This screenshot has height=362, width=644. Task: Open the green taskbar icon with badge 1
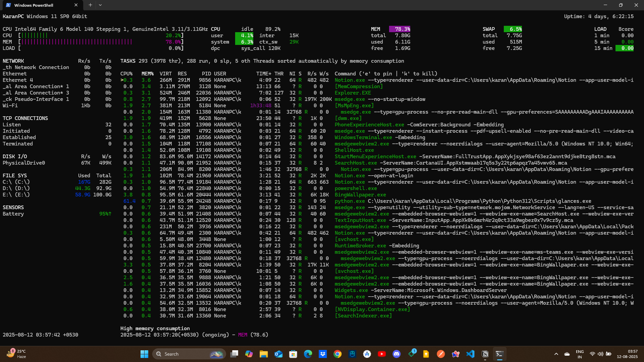[412, 353]
